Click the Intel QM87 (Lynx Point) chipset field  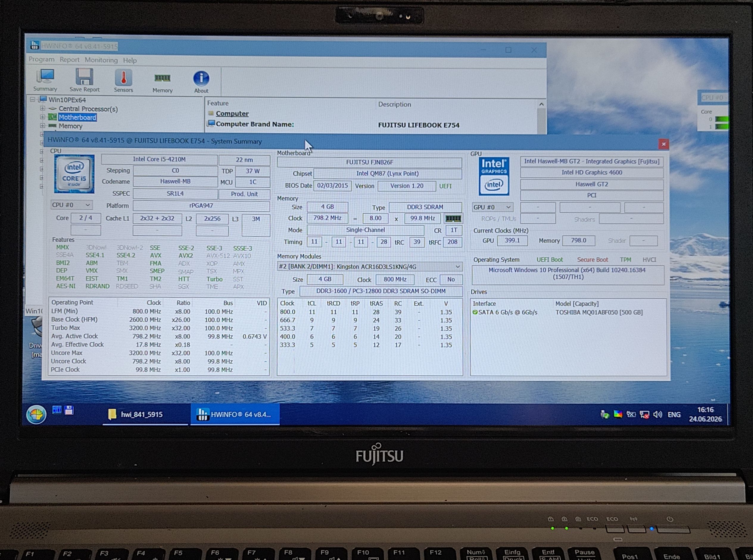tap(388, 174)
